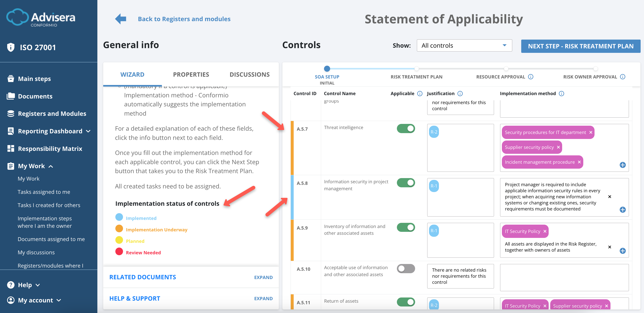Click the Main steps sidebar icon
Screen dimensions: 644x313
11,78
